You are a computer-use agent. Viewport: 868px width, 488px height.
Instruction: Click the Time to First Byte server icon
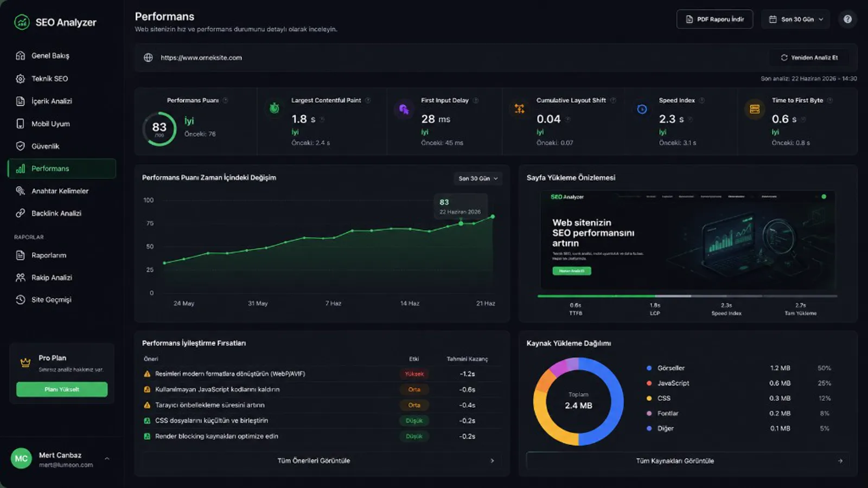click(755, 109)
